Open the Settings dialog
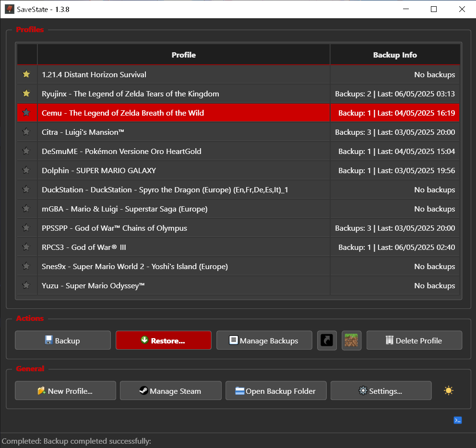Screen dimensions: 476x448 (x=381, y=391)
